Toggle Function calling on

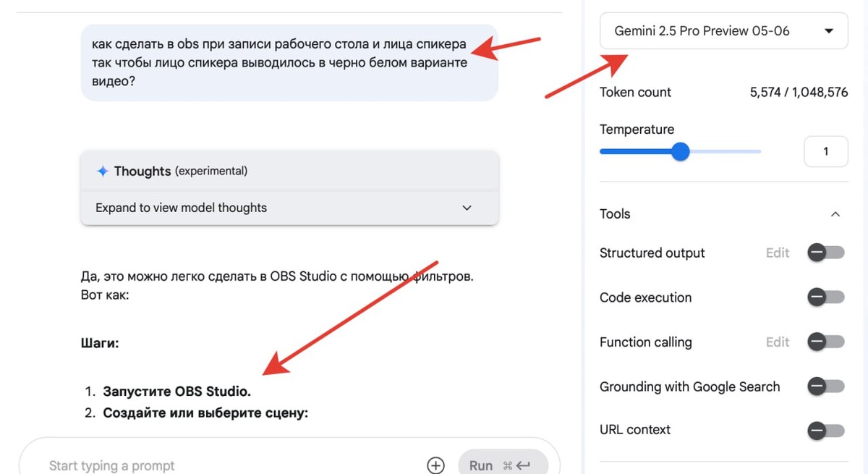click(826, 342)
